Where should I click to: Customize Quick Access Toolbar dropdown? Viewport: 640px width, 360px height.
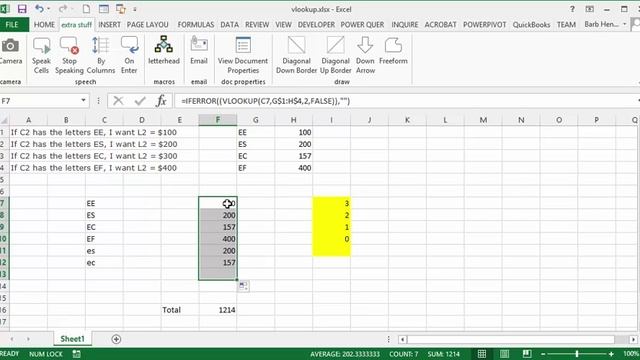coord(135,9)
